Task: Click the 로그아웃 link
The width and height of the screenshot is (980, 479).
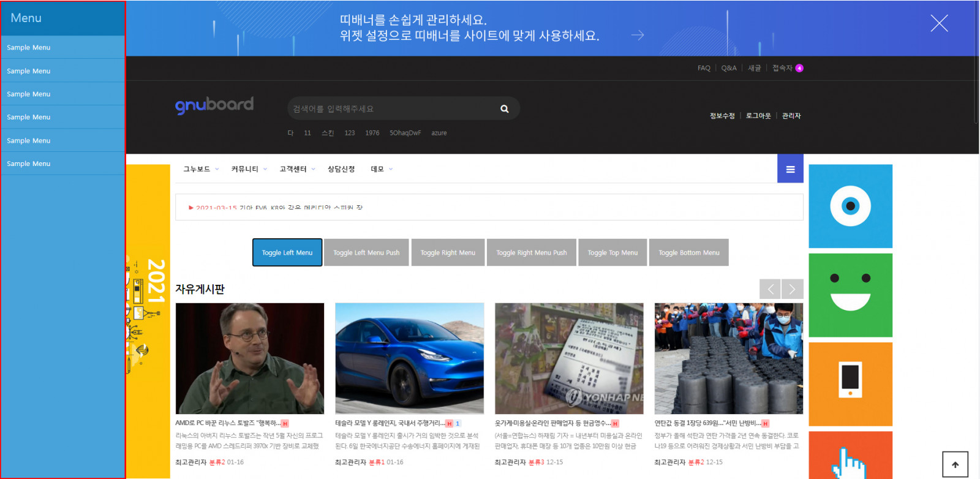Action: point(758,116)
